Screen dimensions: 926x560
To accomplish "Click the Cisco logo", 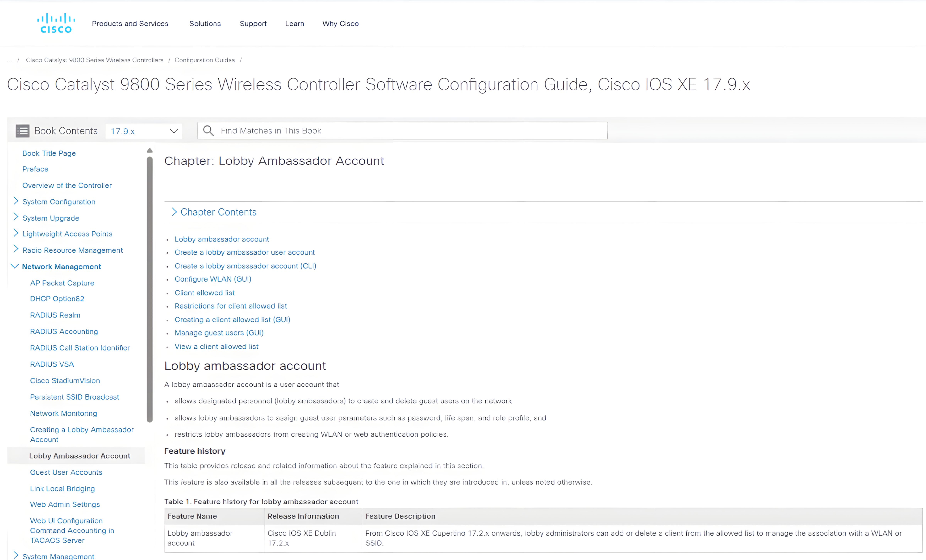I will click(56, 23).
